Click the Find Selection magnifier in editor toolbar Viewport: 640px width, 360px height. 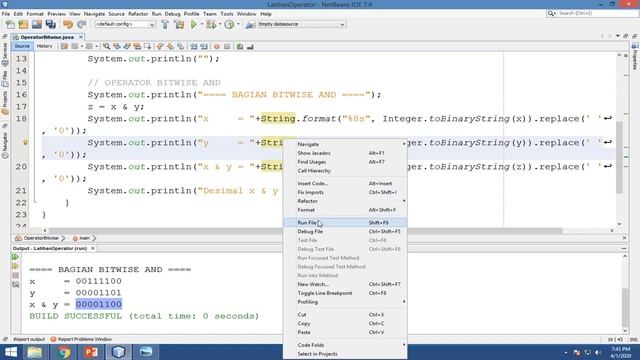click(x=107, y=47)
